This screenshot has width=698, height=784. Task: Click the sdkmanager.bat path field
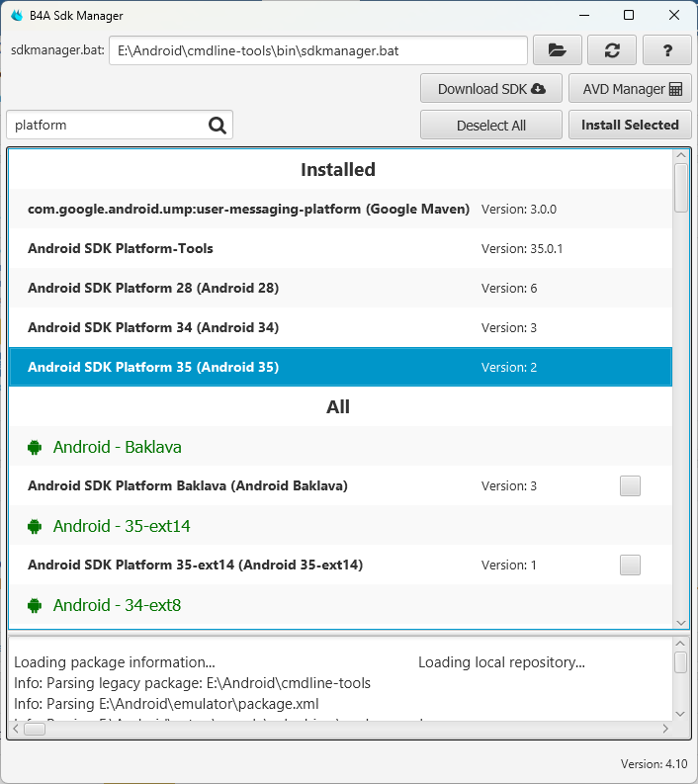[x=317, y=50]
